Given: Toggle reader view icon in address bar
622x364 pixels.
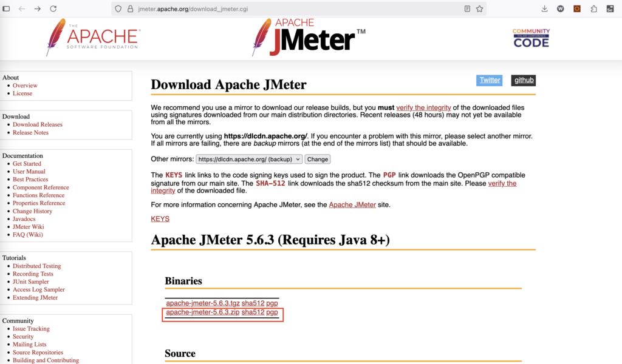Looking at the screenshot, I should [x=467, y=8].
